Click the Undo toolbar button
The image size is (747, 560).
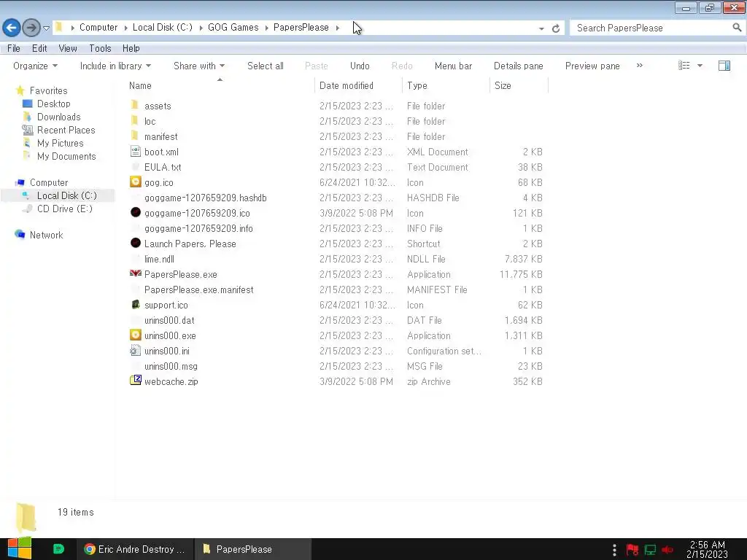coord(360,66)
